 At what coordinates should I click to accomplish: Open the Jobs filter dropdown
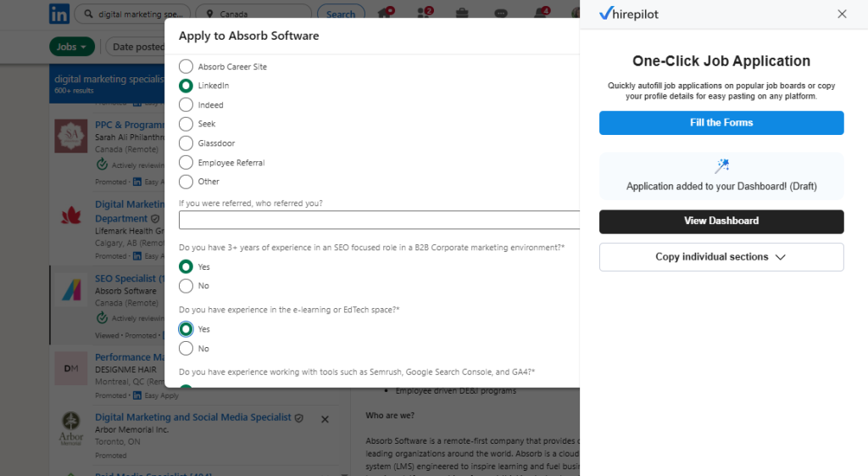pos(72,48)
